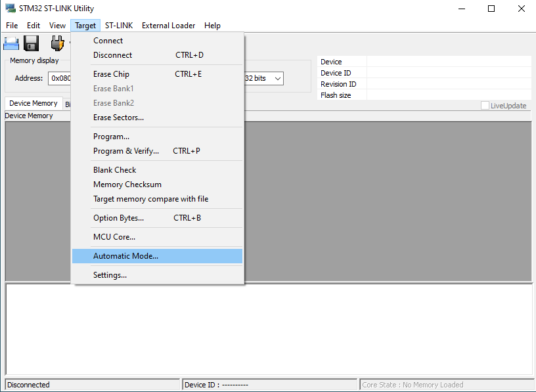The width and height of the screenshot is (536, 392).
Task: Select Erase Bank2 menu entry
Action: pyautogui.click(x=157, y=103)
